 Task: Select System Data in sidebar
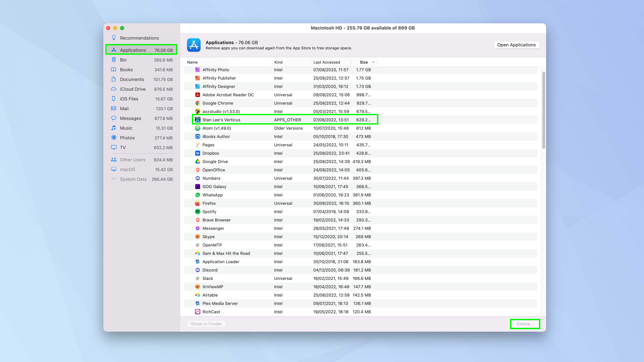click(142, 179)
